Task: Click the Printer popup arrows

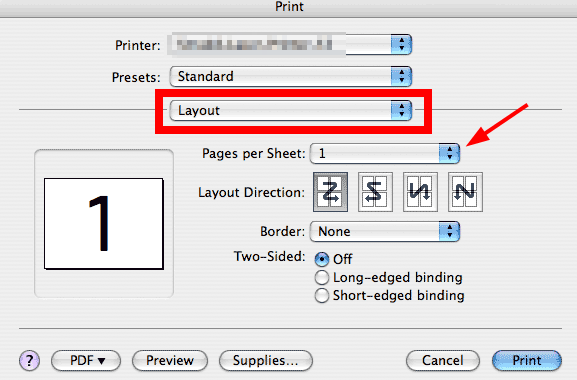Action: coord(401,45)
